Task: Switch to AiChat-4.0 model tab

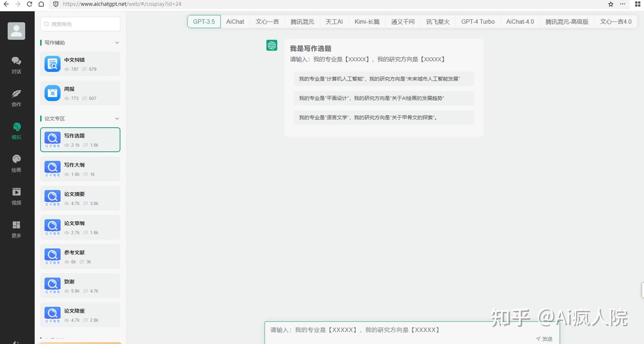Action: pyautogui.click(x=520, y=21)
